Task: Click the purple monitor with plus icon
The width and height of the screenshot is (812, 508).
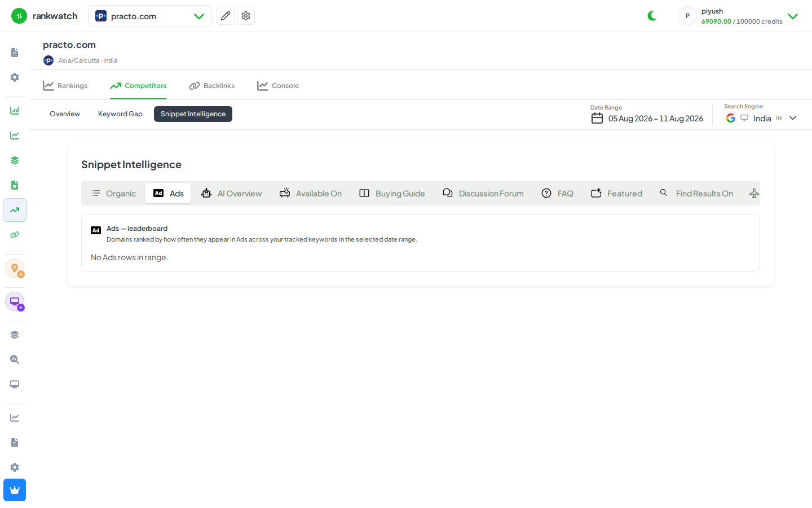Action: (15, 301)
